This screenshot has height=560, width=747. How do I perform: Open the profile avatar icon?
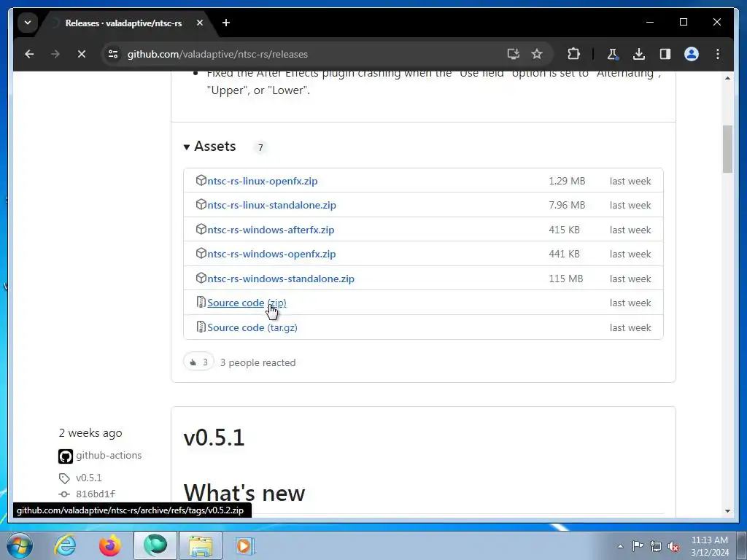pos(692,54)
